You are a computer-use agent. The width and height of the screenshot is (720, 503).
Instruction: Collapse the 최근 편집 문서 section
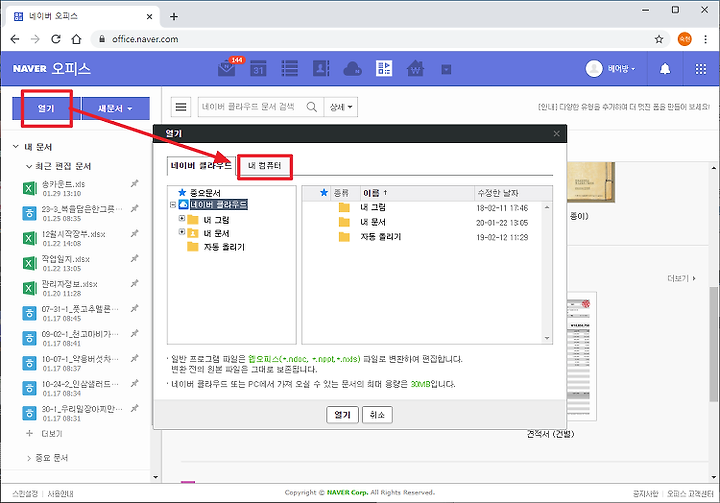tap(28, 166)
